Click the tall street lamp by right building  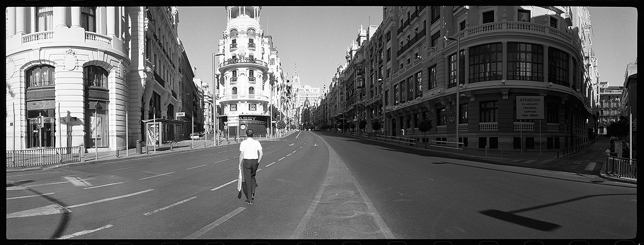point(457,89)
